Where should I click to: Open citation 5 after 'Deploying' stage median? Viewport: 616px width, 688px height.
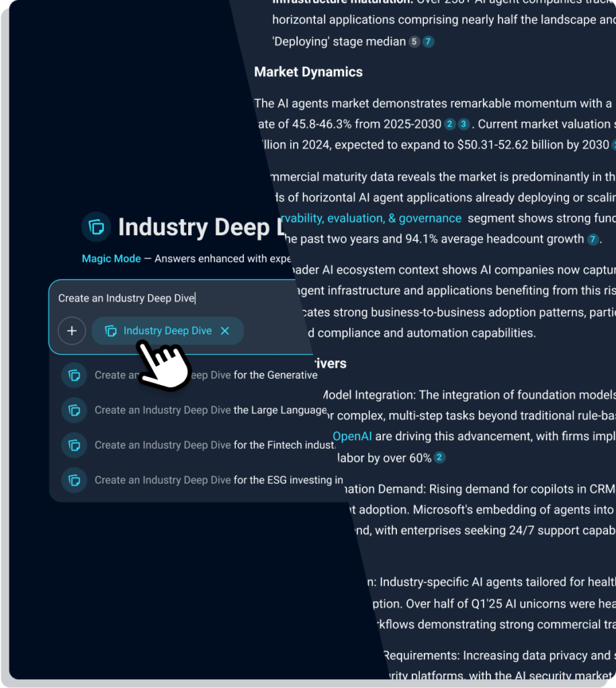tap(414, 42)
